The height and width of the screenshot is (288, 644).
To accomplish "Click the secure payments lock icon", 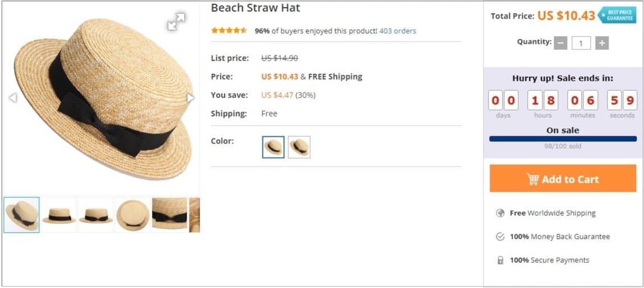I will pos(500,261).
